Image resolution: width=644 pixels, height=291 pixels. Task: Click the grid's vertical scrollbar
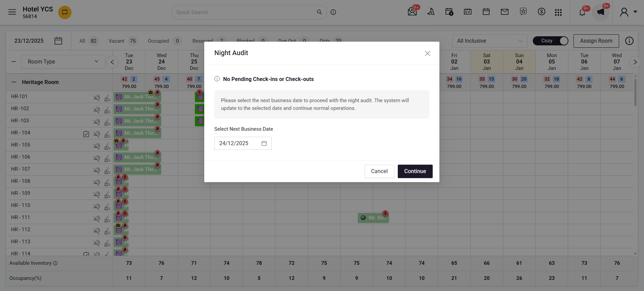pos(635,92)
